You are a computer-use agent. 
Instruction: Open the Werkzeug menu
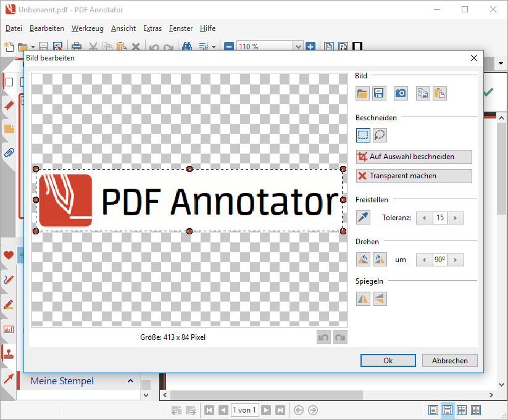(x=86, y=28)
